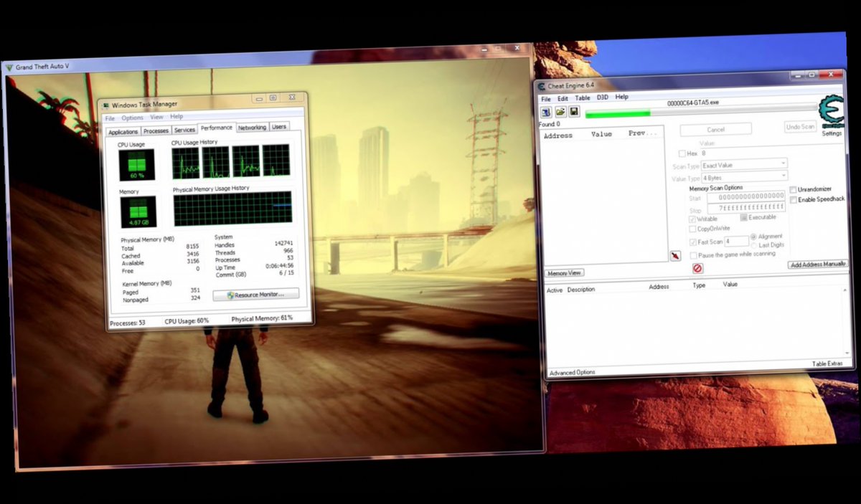
Task: Click Advanced Options in Cheat Engine
Action: point(572,373)
